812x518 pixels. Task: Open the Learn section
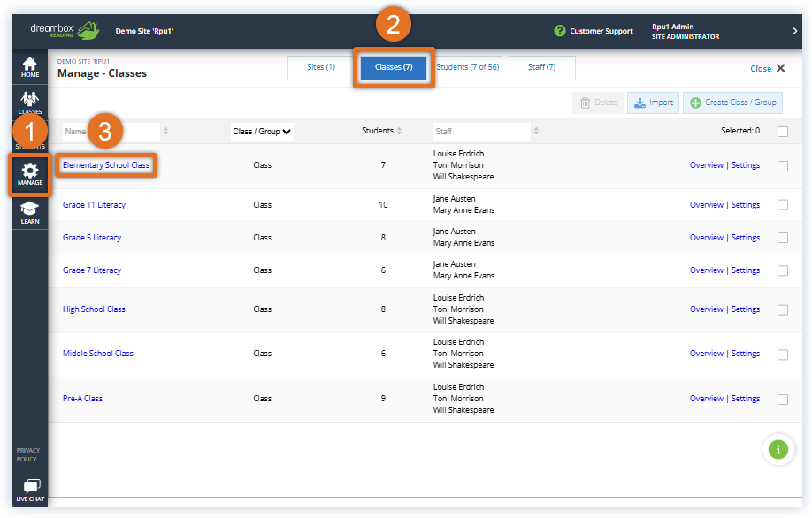click(29, 210)
